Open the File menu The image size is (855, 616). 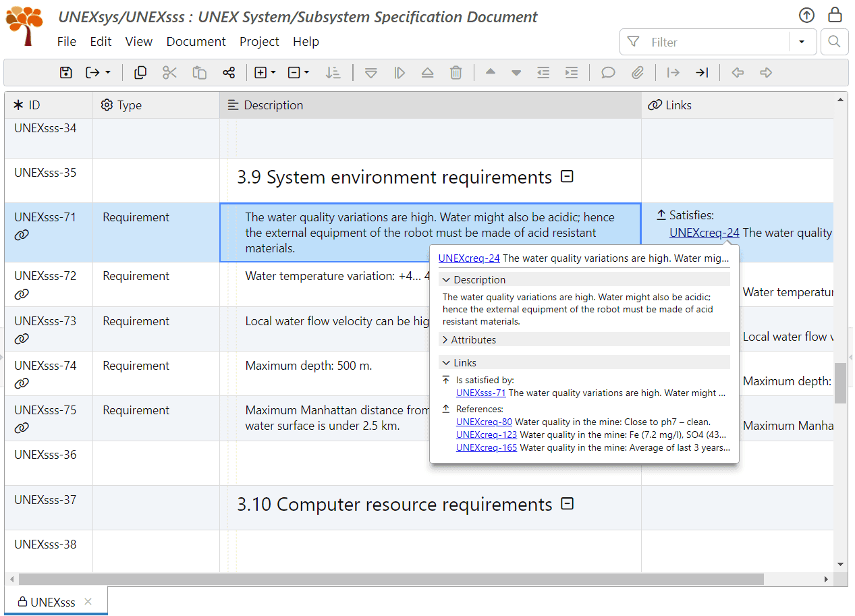pyautogui.click(x=67, y=42)
